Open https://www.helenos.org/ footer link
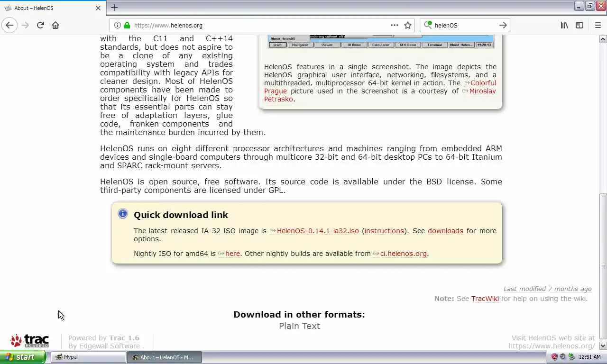 [552, 346]
